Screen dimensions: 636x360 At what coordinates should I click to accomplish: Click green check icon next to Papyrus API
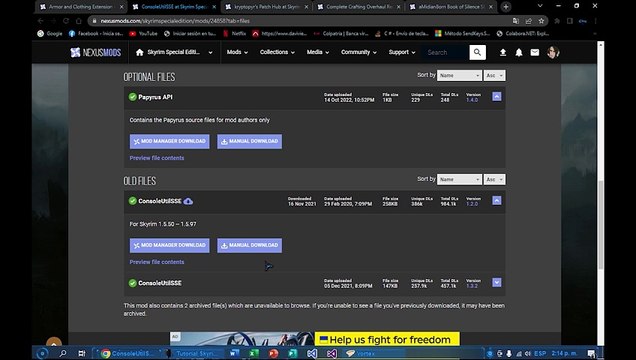[133, 97]
